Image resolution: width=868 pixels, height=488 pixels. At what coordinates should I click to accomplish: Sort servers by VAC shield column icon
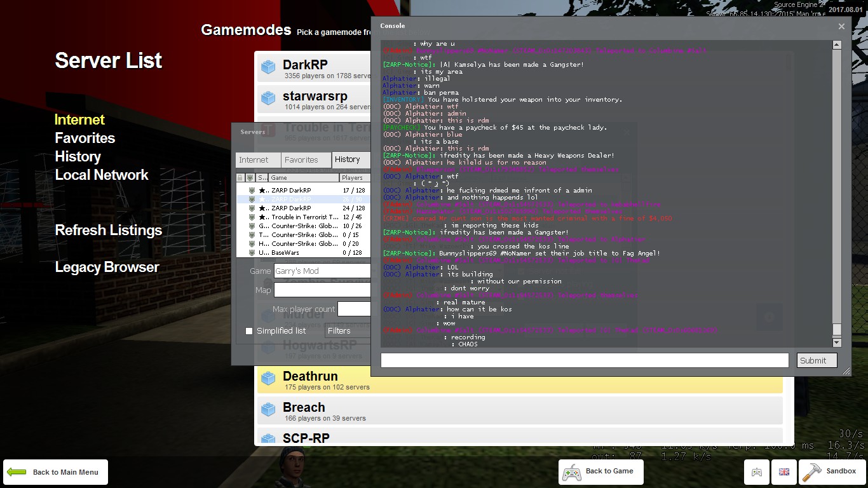[250, 178]
